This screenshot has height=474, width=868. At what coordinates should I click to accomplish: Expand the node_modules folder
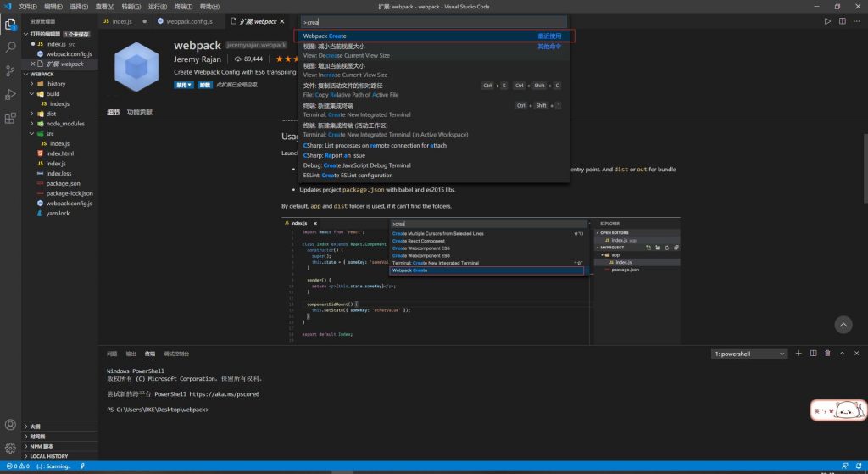(x=64, y=124)
